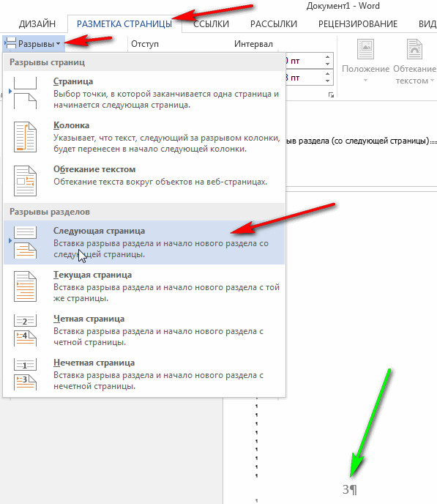Image resolution: width=437 pixels, height=504 pixels.
Task: Click the Четная страница section break icon
Action: pos(25,330)
